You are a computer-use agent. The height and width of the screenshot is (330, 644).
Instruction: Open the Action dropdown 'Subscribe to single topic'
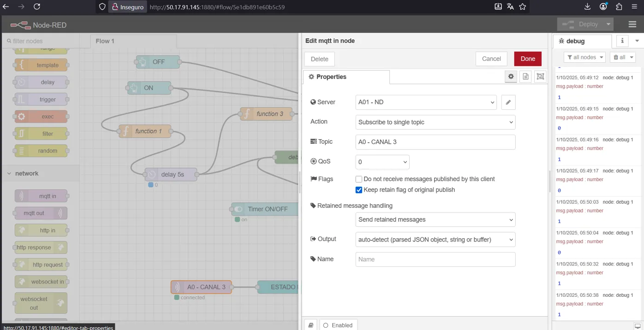pyautogui.click(x=435, y=122)
